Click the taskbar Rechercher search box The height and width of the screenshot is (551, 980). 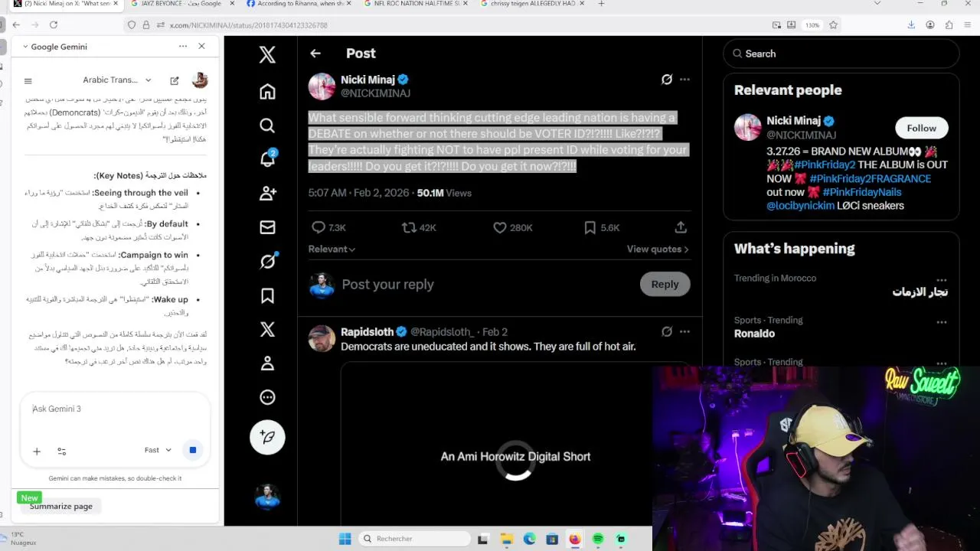pos(413,539)
